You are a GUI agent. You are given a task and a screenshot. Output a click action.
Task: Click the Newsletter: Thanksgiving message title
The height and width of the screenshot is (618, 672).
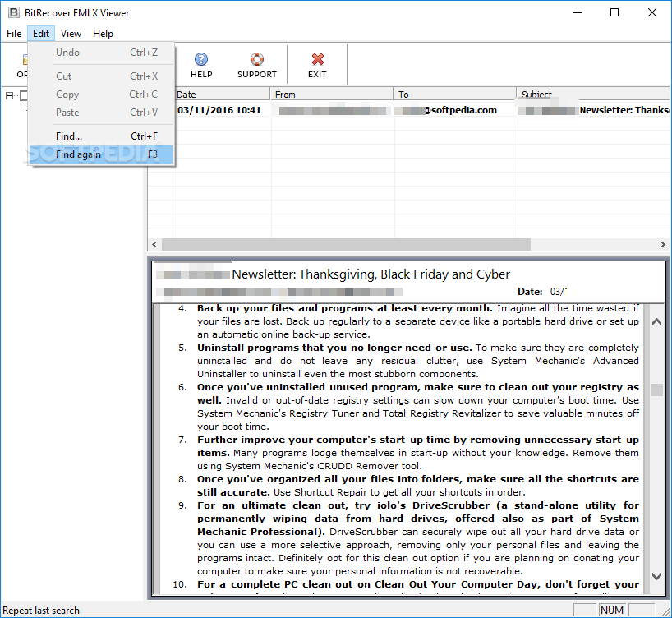point(371,274)
